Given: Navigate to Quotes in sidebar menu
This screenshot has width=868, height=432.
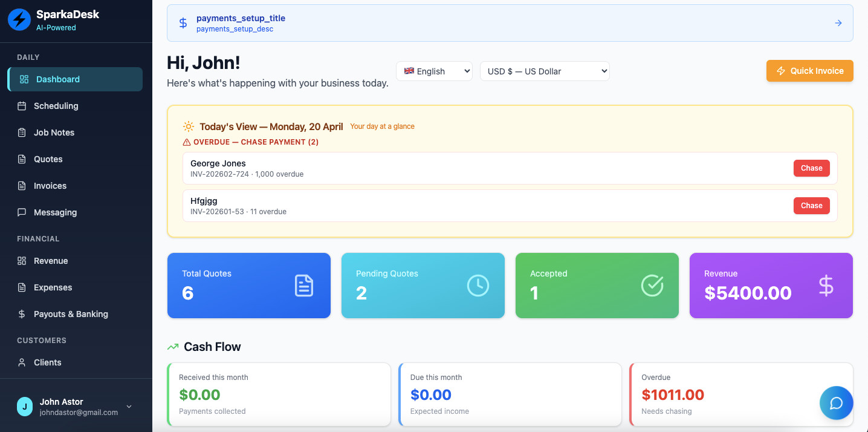Looking at the screenshot, I should click(x=76, y=159).
